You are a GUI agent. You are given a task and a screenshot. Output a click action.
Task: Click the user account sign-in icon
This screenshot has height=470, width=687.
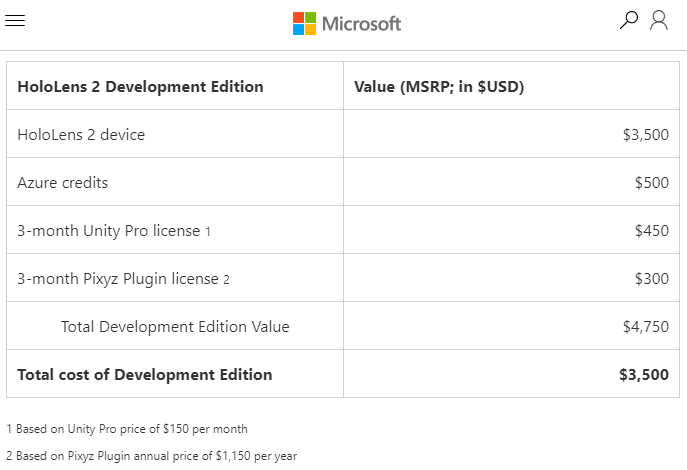(659, 20)
